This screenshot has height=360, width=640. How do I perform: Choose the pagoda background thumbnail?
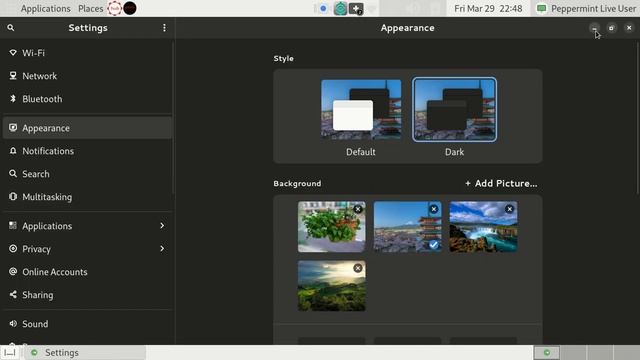click(x=407, y=227)
